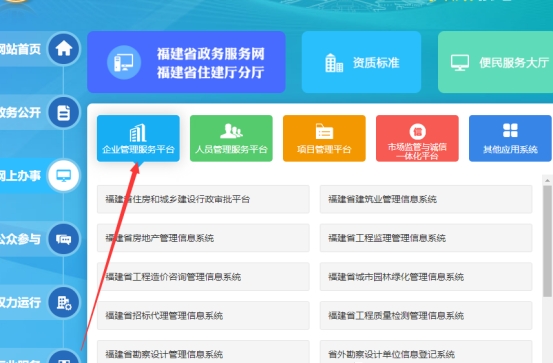Open the building gear icon for 权力运行
Screen dimensions: 553x363
click(x=64, y=303)
